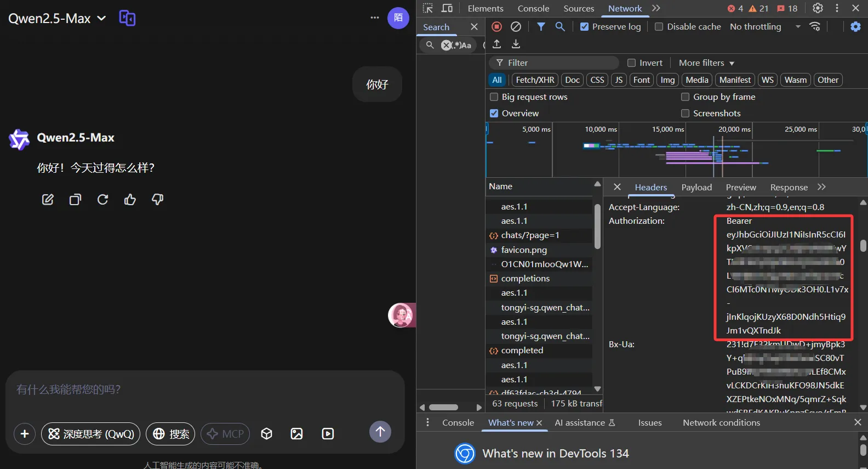868x469 pixels.
Task: Select the favicon.png request row
Action: (540, 250)
